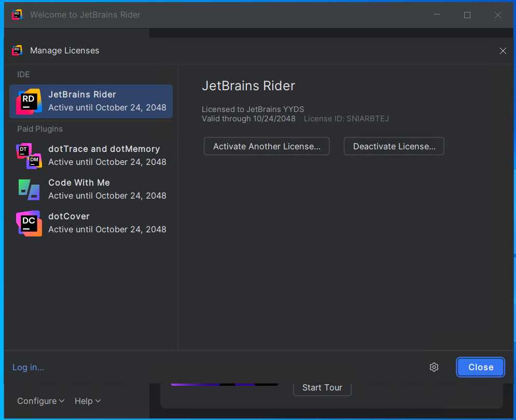This screenshot has width=516, height=420.
Task: Click Deactivate License button
Action: coord(394,146)
